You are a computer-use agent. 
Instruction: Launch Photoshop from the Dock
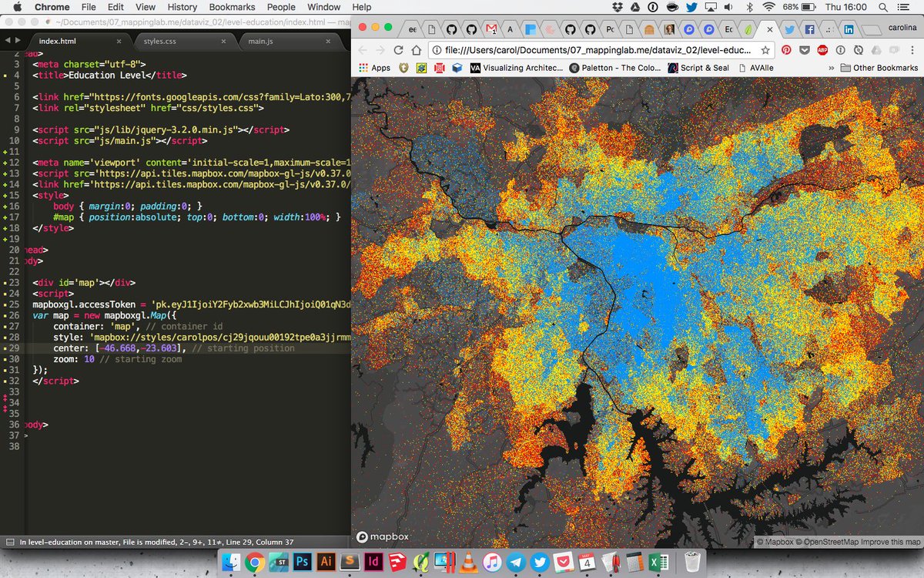(303, 562)
